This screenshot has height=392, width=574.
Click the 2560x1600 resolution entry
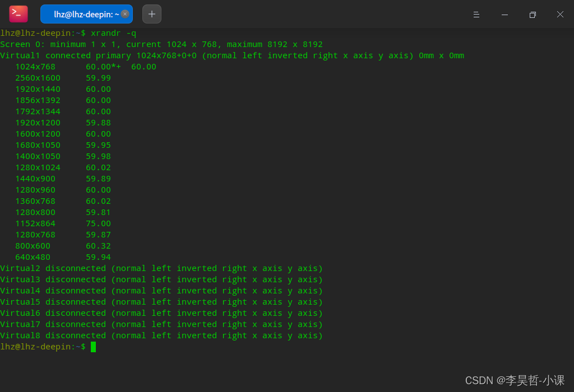point(38,78)
